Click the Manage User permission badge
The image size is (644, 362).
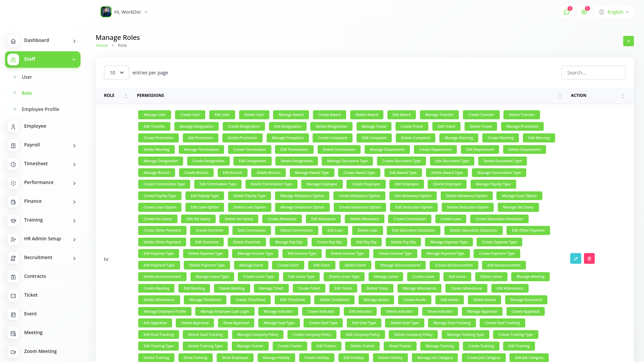pyautogui.click(x=155, y=115)
